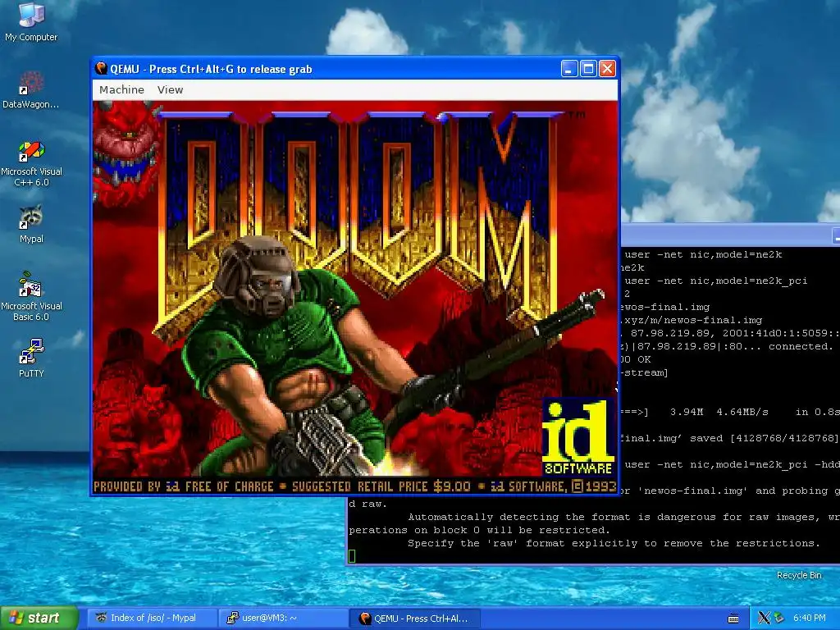
Task: Click the Windows start button
Action: pyautogui.click(x=39, y=619)
